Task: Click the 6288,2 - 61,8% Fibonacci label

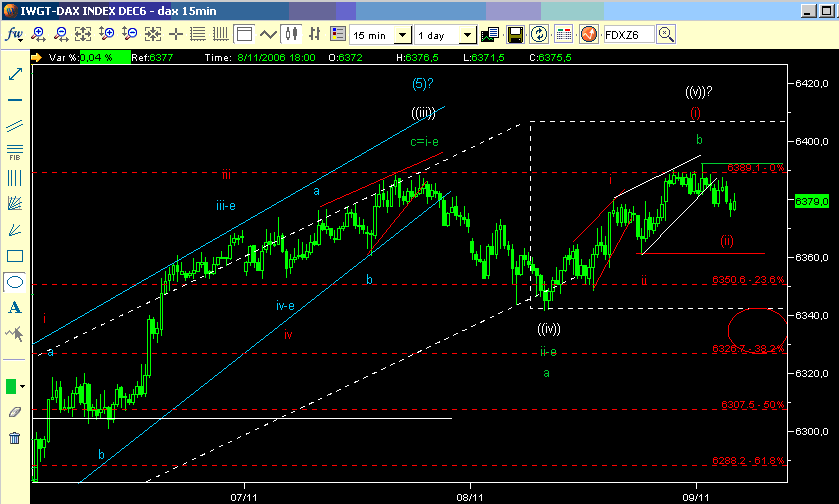Action: [749, 461]
